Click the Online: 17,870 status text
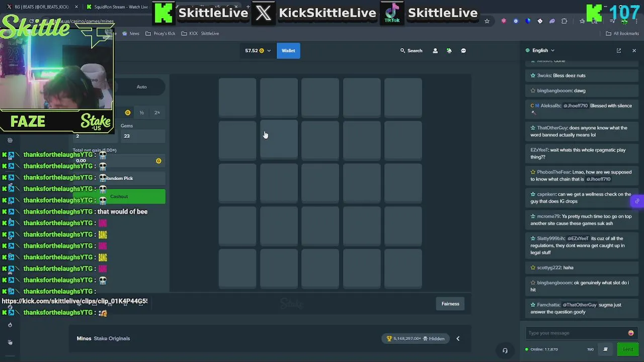 pyautogui.click(x=544, y=349)
